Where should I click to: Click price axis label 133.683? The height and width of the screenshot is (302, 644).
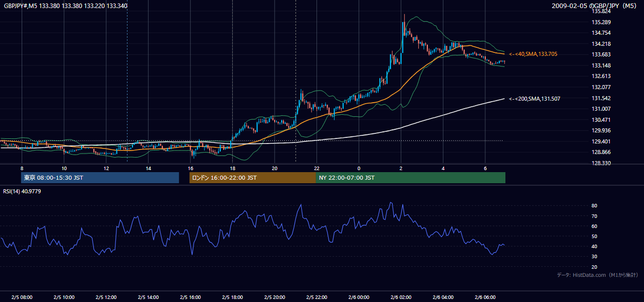[600, 54]
